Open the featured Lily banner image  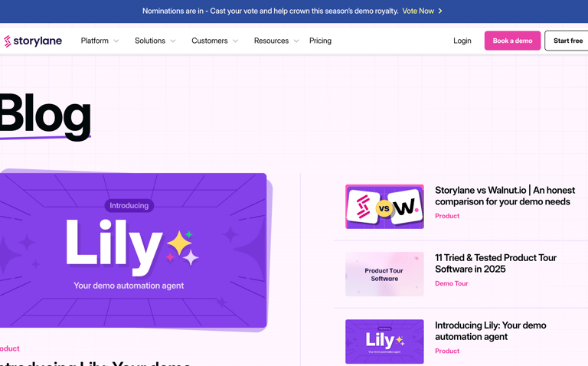click(x=133, y=250)
